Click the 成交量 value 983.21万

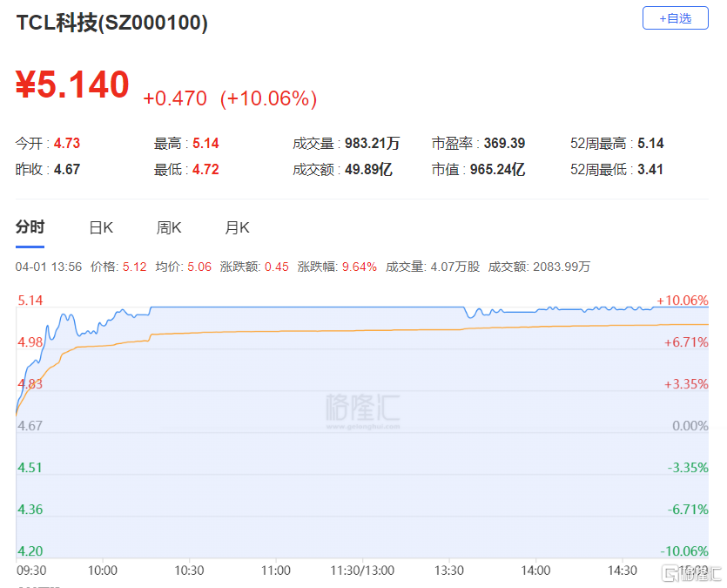[372, 143]
